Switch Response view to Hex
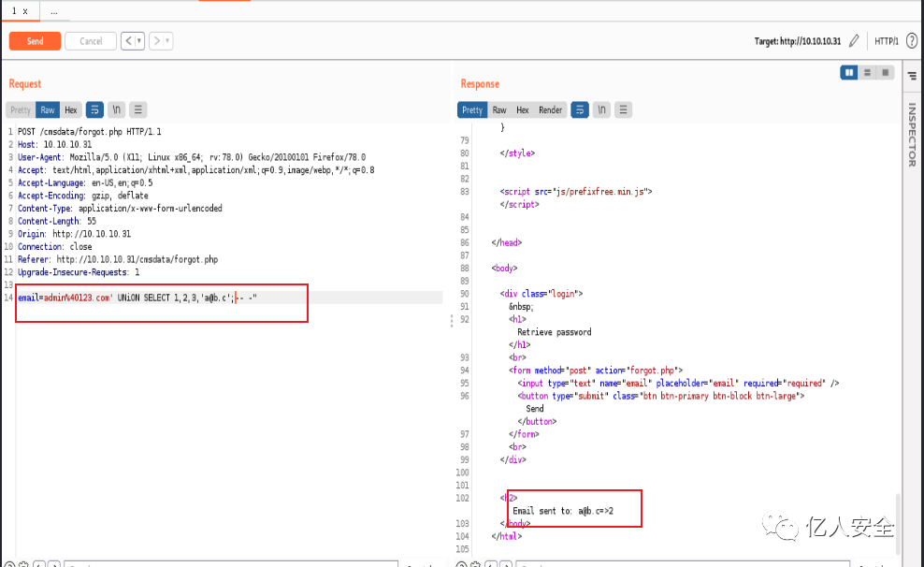 click(x=522, y=110)
